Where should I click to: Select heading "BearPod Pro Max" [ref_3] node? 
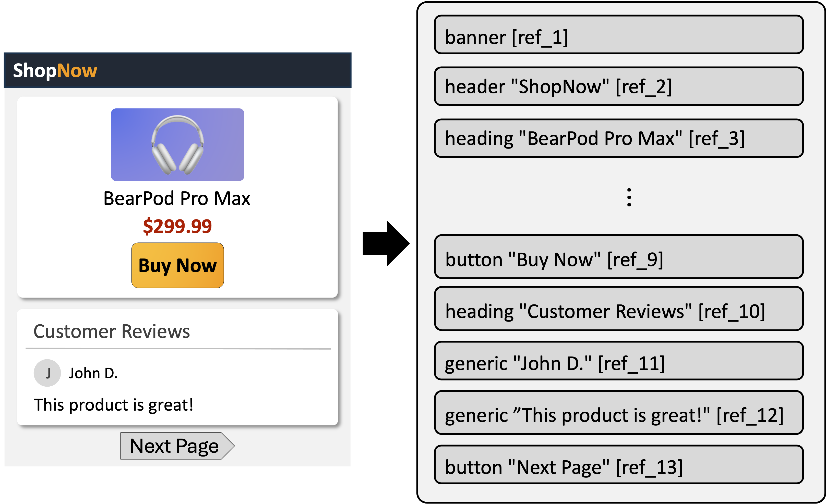619,138
